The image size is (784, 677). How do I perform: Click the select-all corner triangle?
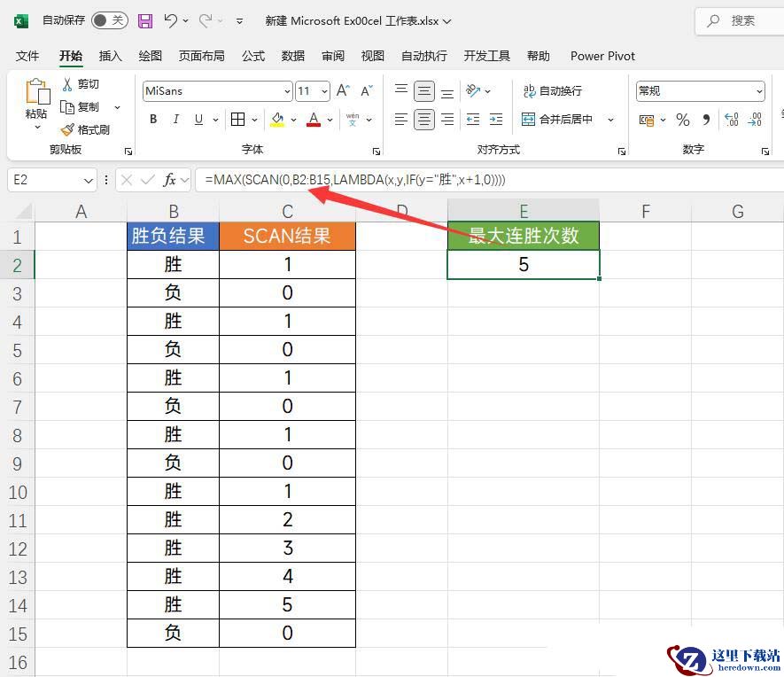click(24, 212)
